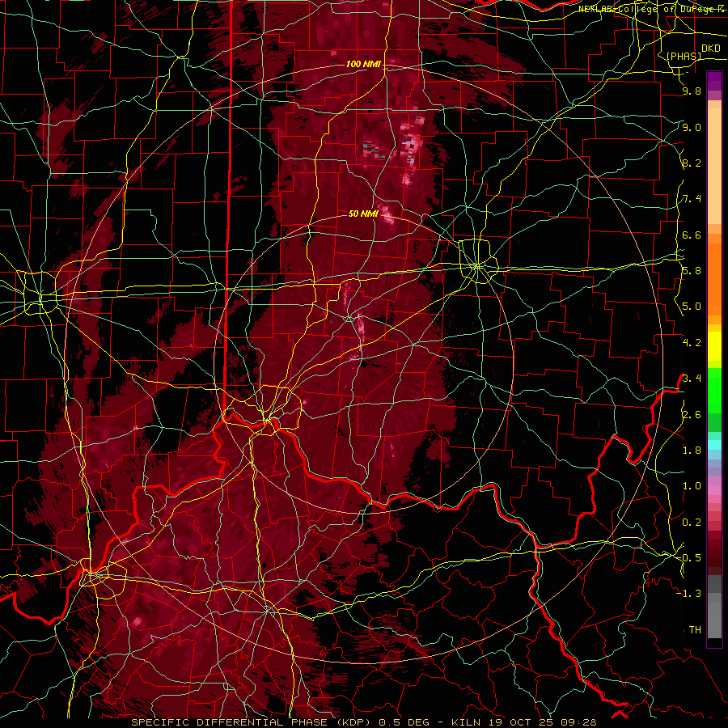This screenshot has width=728, height=728.
Task: Click "SPECIFIC DIFFERENTIAL PHASE (KDP)" caption text
Action: pyautogui.click(x=252, y=722)
